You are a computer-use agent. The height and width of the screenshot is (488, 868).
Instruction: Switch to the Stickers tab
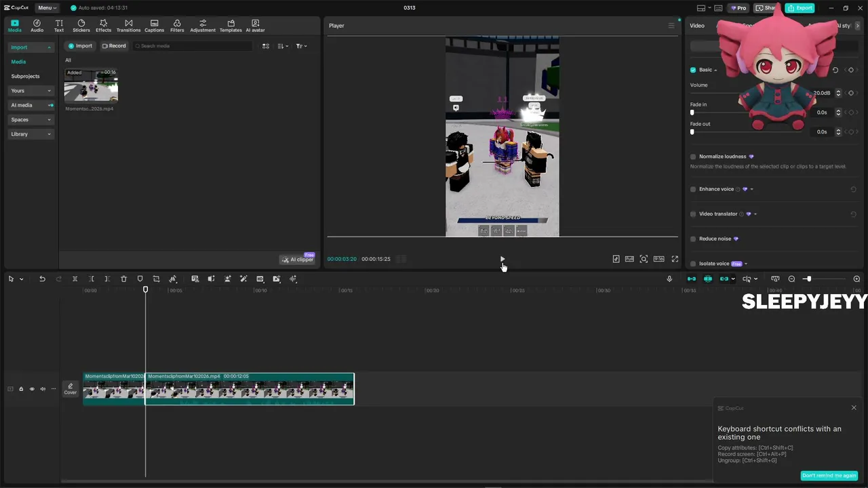coord(81,26)
